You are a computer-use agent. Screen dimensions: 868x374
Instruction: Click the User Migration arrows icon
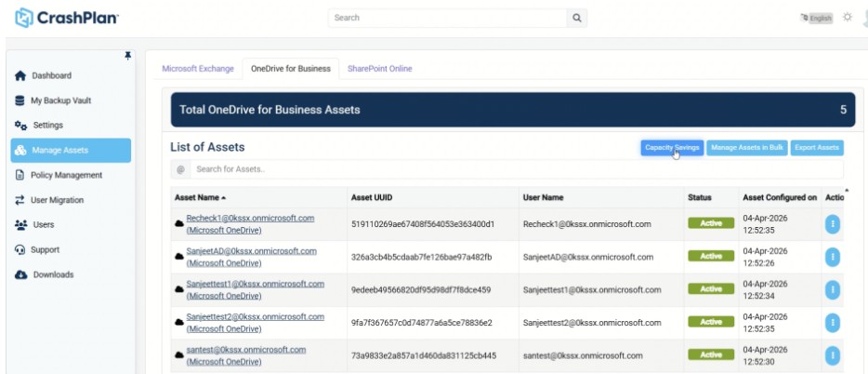coord(20,200)
